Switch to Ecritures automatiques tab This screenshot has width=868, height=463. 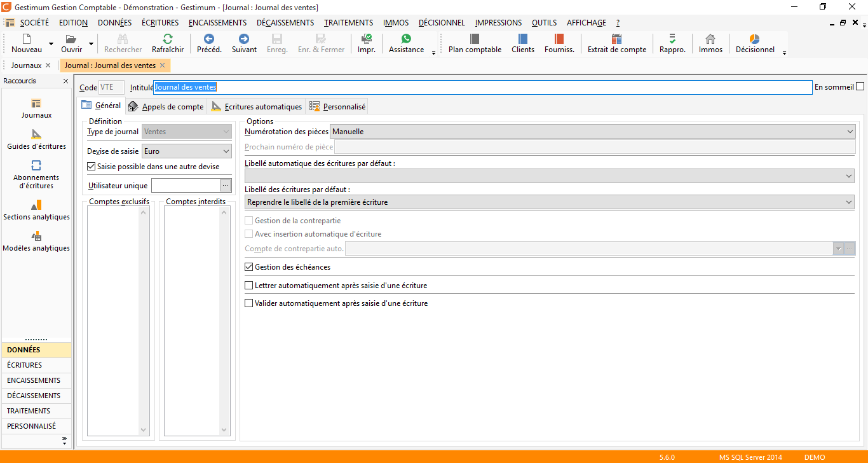(x=257, y=106)
